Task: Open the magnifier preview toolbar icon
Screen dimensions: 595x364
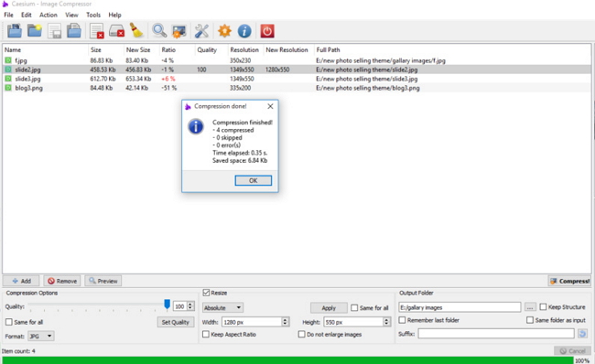Action: 159,31
